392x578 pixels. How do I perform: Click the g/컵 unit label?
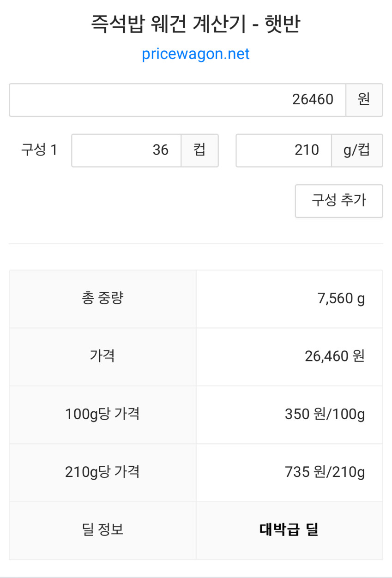357,150
